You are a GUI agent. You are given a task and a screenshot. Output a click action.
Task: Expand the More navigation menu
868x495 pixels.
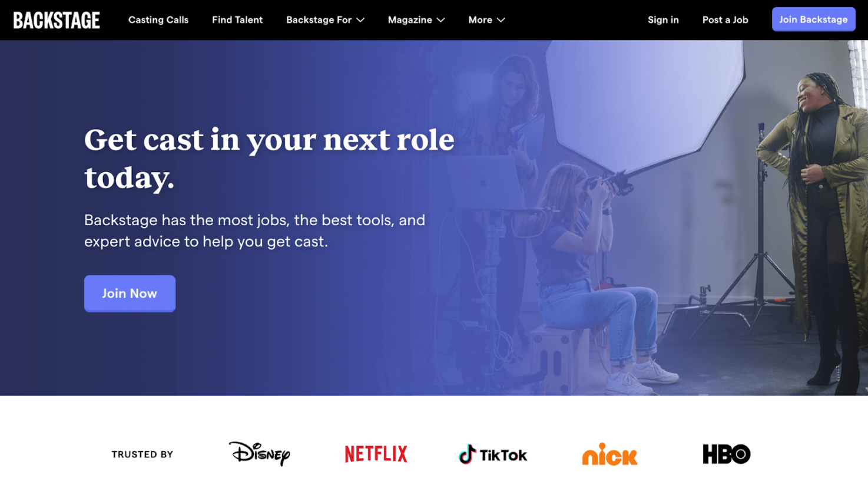(481, 20)
